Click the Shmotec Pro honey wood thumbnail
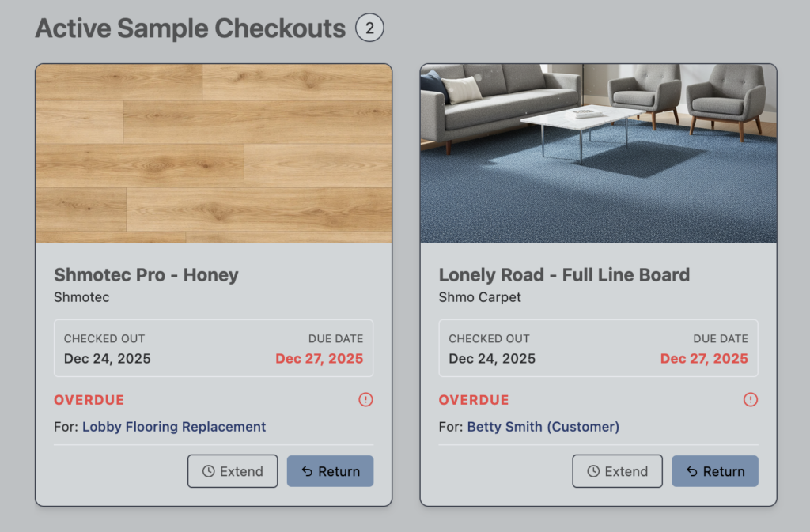This screenshot has height=532, width=810. [214, 153]
